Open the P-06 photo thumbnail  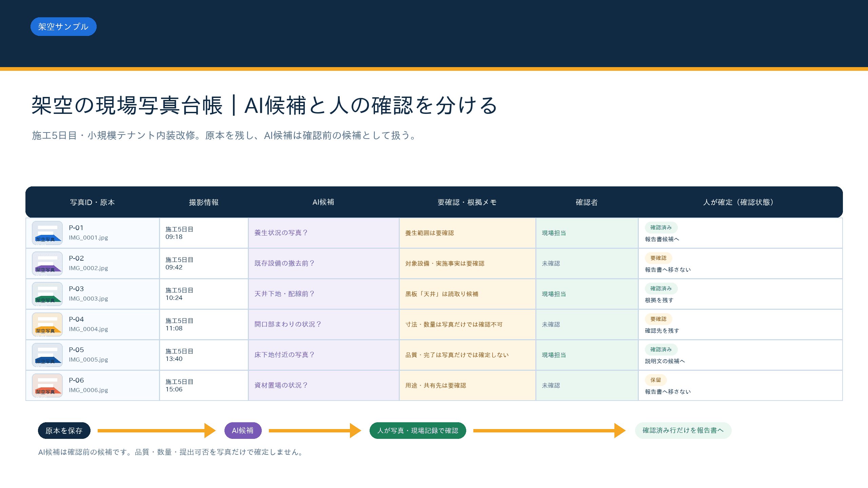47,385
